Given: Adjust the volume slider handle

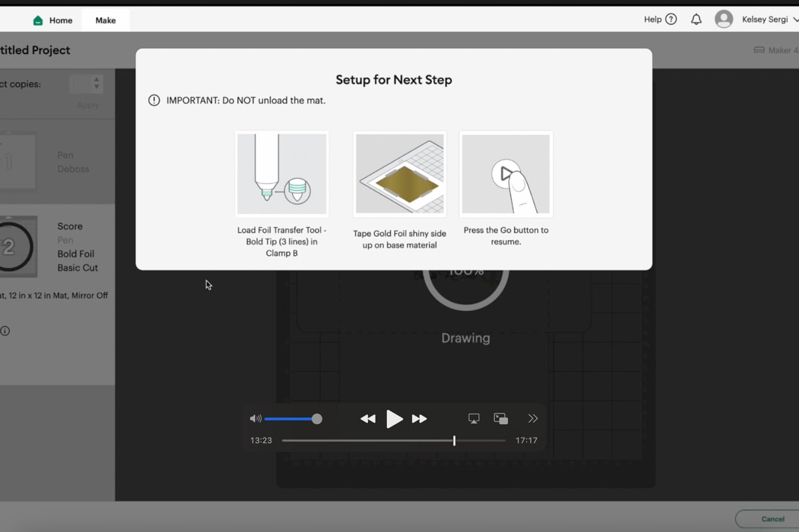Looking at the screenshot, I should tap(317, 419).
